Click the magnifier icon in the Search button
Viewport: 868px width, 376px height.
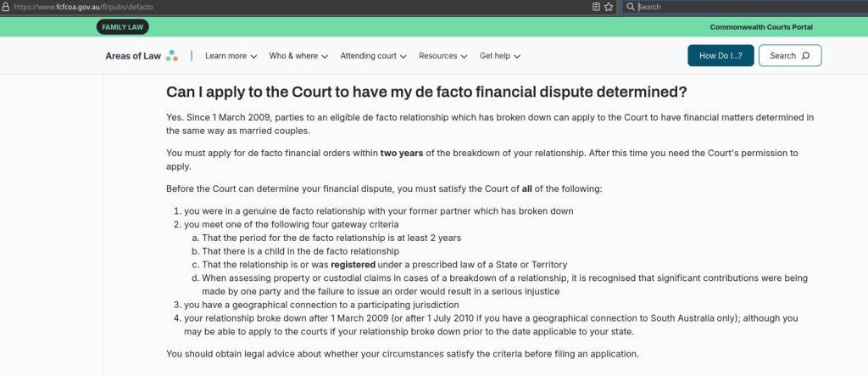tap(805, 56)
